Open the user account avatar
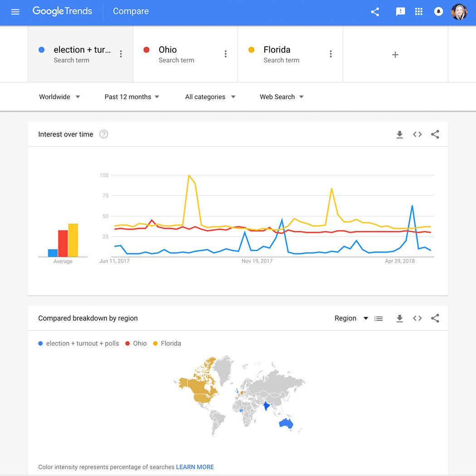Image resolution: width=476 pixels, height=476 pixels. (459, 12)
